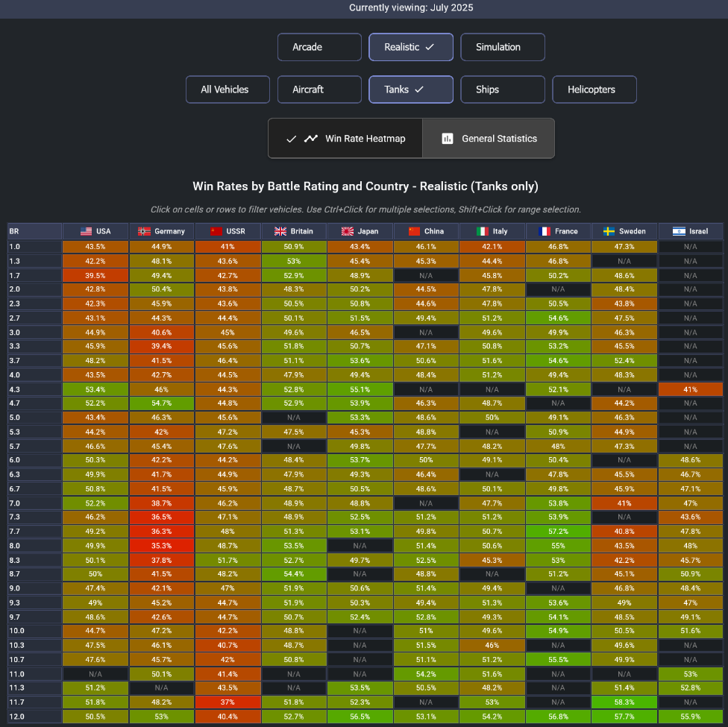Screen dimensions: 728x727
Task: Switch to Arcade game mode
Action: click(319, 47)
